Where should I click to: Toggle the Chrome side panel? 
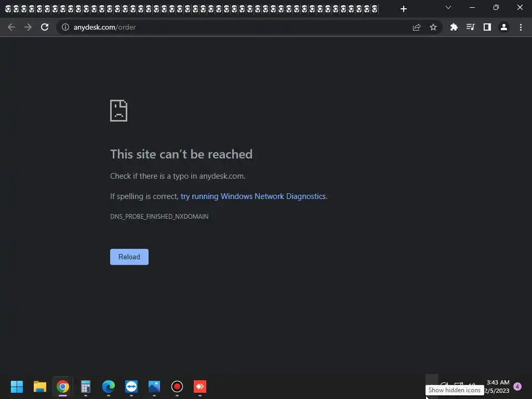(487, 27)
